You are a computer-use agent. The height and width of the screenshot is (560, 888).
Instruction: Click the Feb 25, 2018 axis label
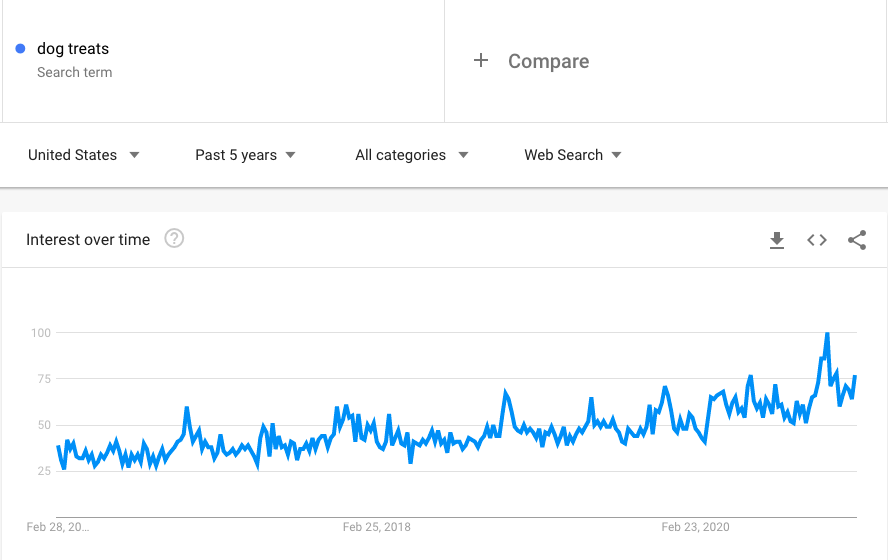click(x=376, y=527)
